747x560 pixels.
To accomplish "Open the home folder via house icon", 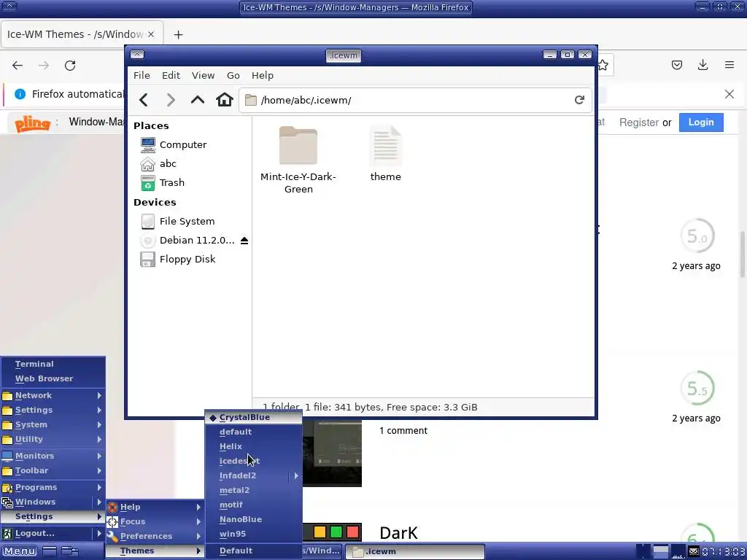I will coord(225,100).
